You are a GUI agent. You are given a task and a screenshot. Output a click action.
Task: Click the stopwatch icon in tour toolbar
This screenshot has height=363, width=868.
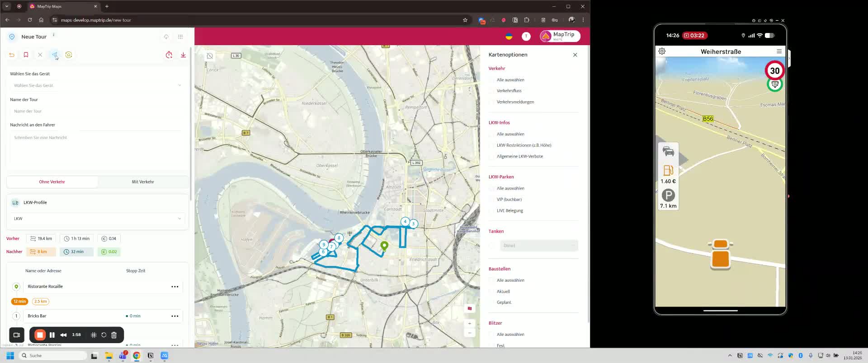click(x=169, y=55)
